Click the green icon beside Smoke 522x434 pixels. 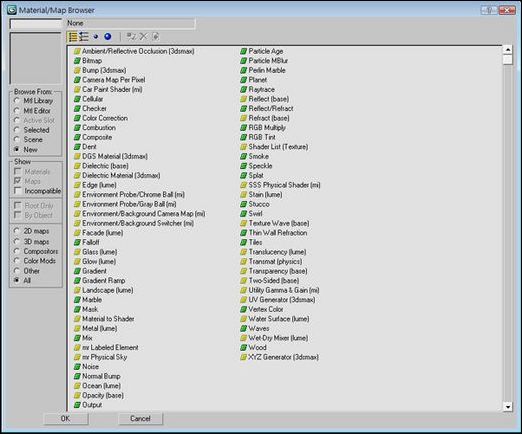pyautogui.click(x=244, y=156)
